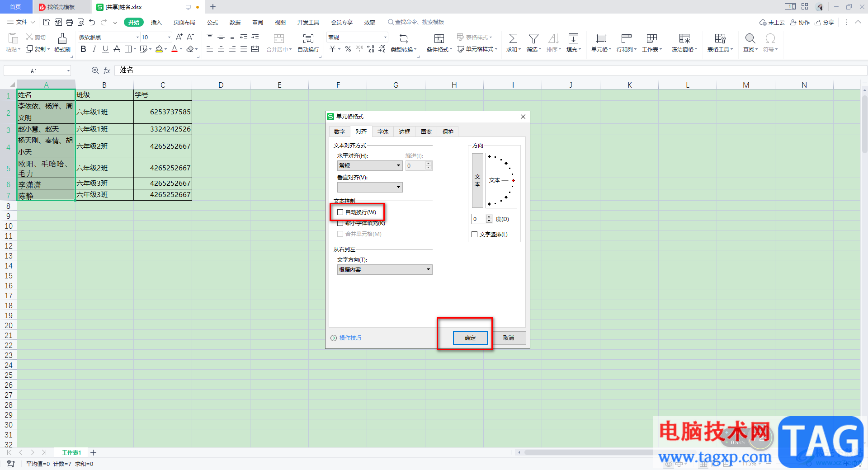Image resolution: width=868 pixels, height=470 pixels.
Task: Click the percent style icon
Action: click(348, 49)
